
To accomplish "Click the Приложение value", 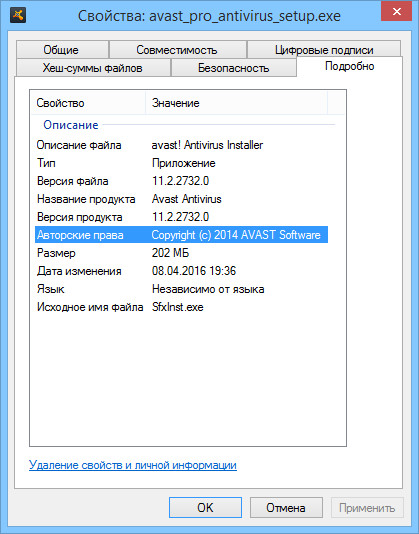I will tap(184, 163).
